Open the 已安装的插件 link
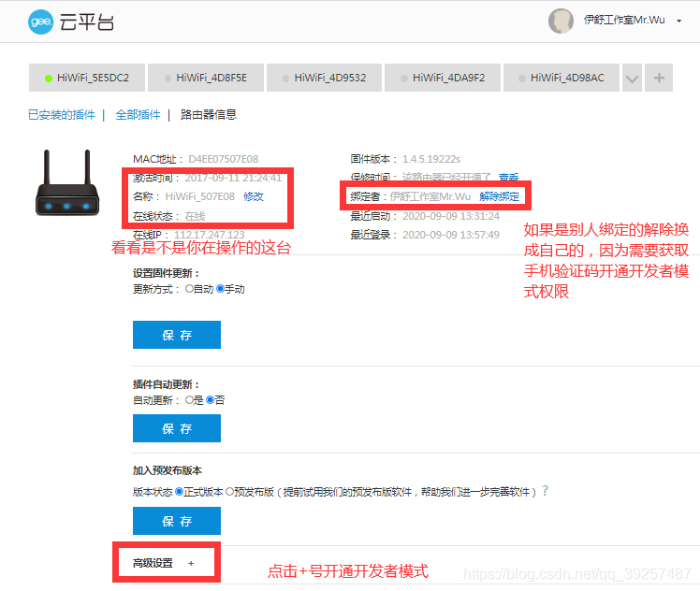The height and width of the screenshot is (591, 700). point(62,115)
